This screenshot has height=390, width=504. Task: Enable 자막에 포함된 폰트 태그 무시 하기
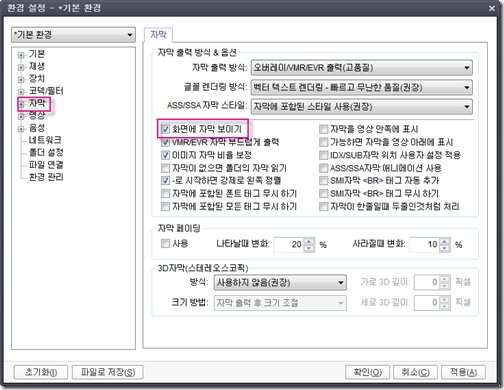coord(165,193)
